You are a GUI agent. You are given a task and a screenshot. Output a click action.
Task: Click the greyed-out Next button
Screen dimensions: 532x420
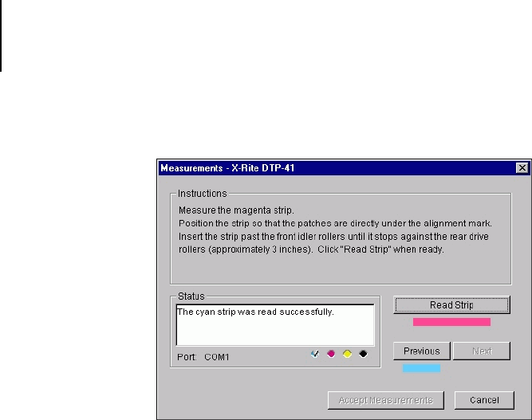click(x=481, y=351)
